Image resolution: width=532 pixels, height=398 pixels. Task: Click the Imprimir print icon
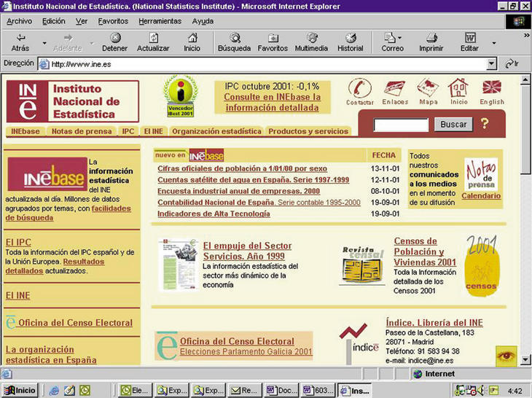click(x=431, y=38)
